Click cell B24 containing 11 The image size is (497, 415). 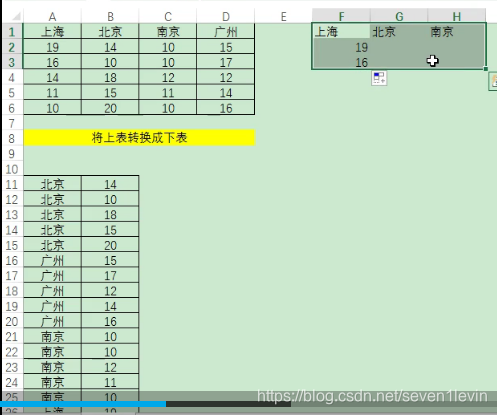[110, 382]
